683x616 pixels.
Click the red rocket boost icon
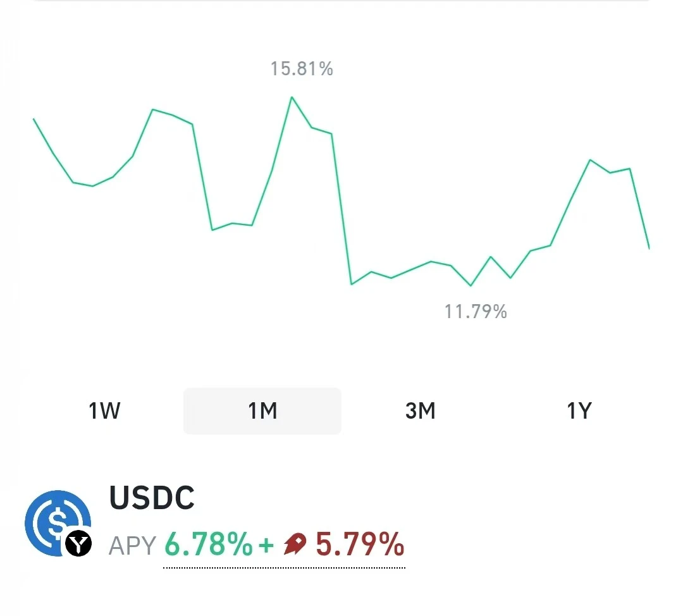295,544
